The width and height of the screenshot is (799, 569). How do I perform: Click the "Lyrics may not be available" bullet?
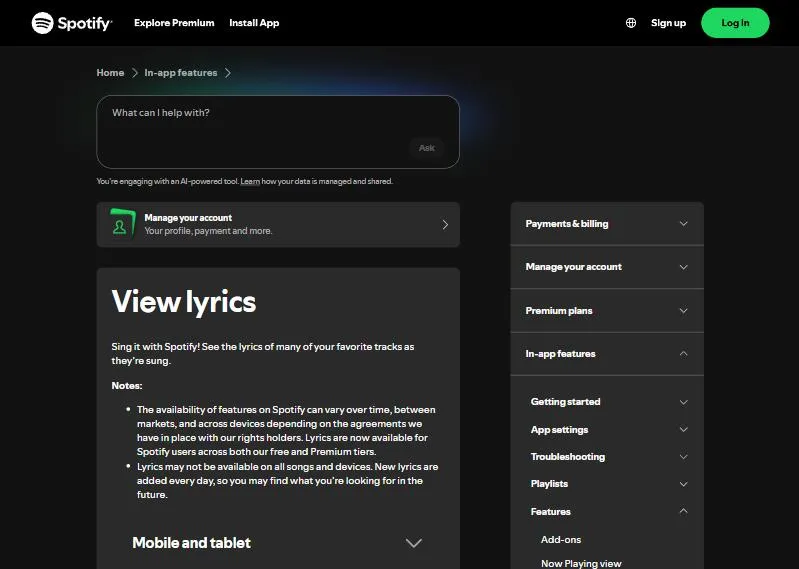click(x=287, y=481)
